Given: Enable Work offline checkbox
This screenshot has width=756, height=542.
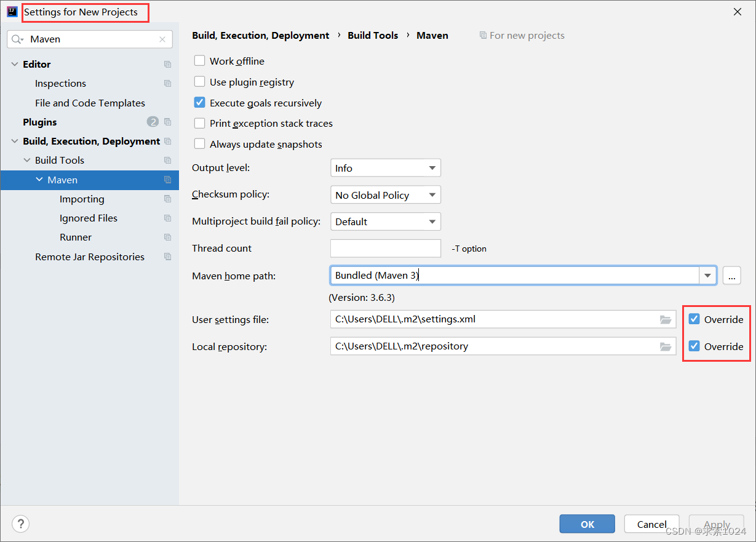Looking at the screenshot, I should (x=199, y=61).
